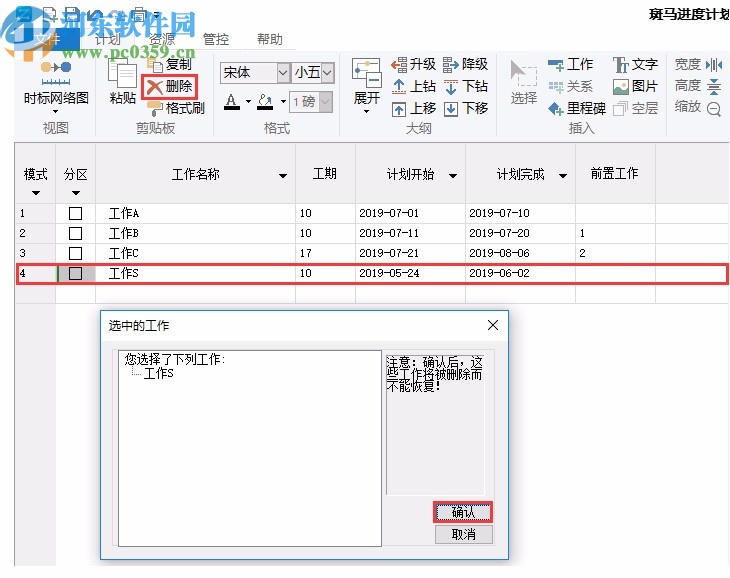Open the 分区 column filter arrow

pyautogui.click(x=75, y=193)
